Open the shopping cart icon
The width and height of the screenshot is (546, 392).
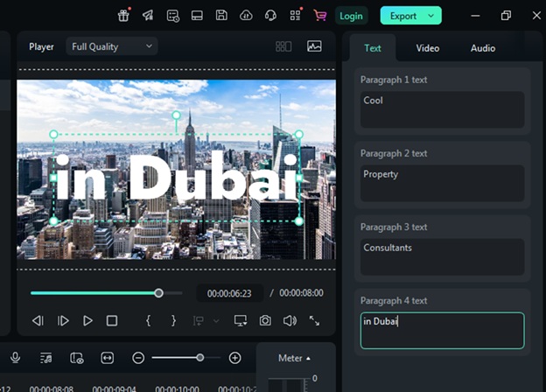tap(319, 16)
